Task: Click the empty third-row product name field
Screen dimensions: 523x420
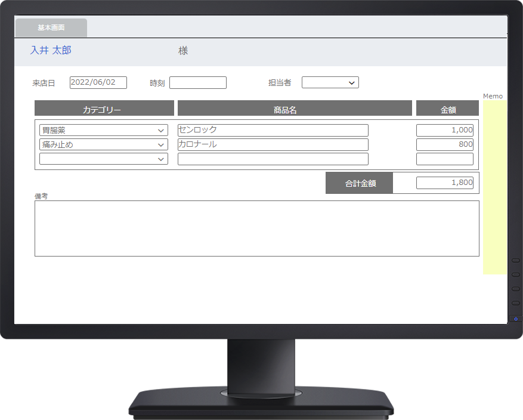Action: (x=273, y=159)
